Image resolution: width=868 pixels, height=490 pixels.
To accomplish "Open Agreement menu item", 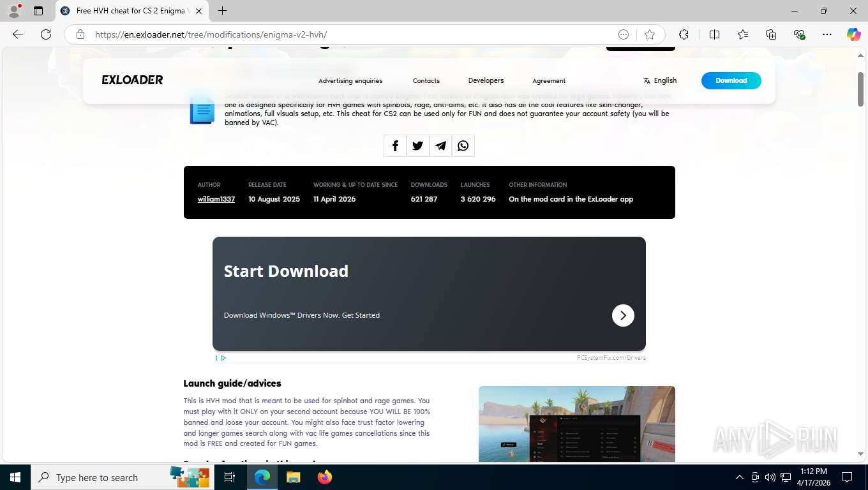I will (549, 81).
